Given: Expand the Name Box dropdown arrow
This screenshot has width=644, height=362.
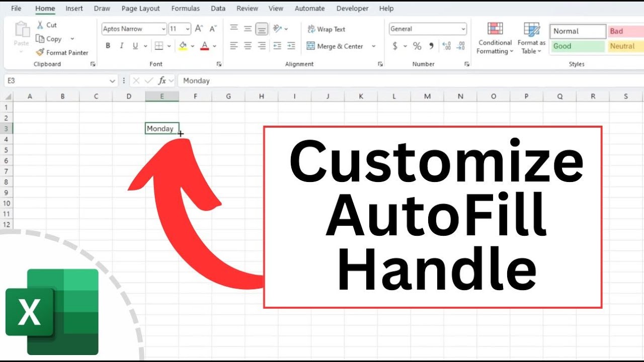Looking at the screenshot, I should [x=112, y=80].
